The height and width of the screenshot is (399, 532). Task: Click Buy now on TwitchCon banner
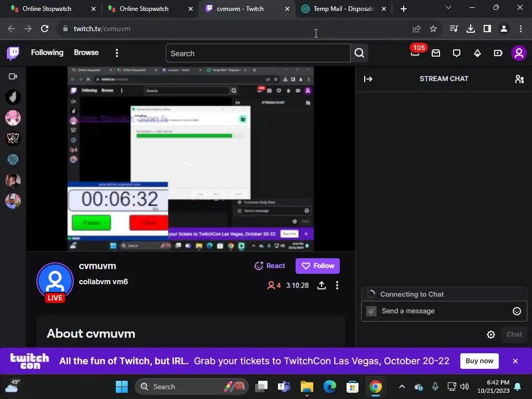tap(479, 361)
